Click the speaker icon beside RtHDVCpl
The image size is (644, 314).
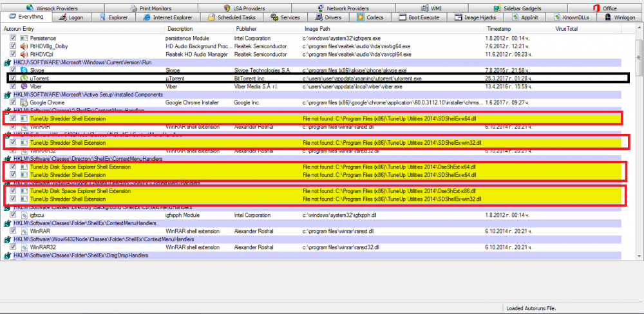pyautogui.click(x=24, y=54)
